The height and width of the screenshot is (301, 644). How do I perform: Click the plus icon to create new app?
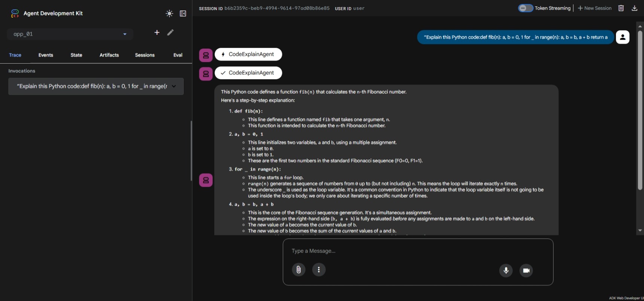pyautogui.click(x=157, y=32)
